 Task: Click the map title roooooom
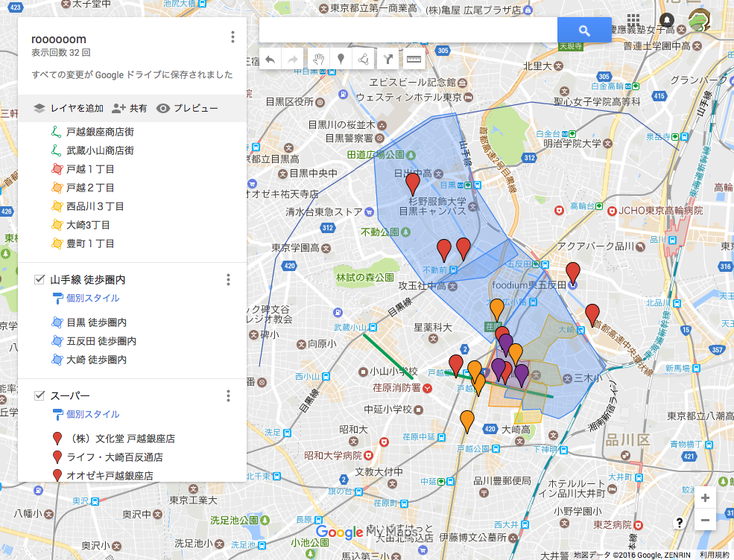[59, 39]
